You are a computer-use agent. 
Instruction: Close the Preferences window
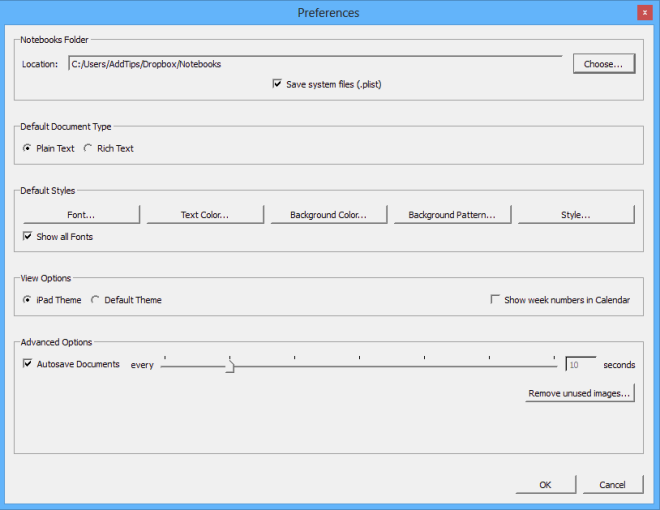[x=644, y=13]
